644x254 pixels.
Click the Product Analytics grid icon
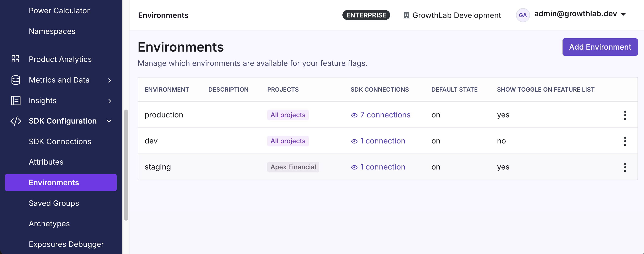tap(15, 59)
